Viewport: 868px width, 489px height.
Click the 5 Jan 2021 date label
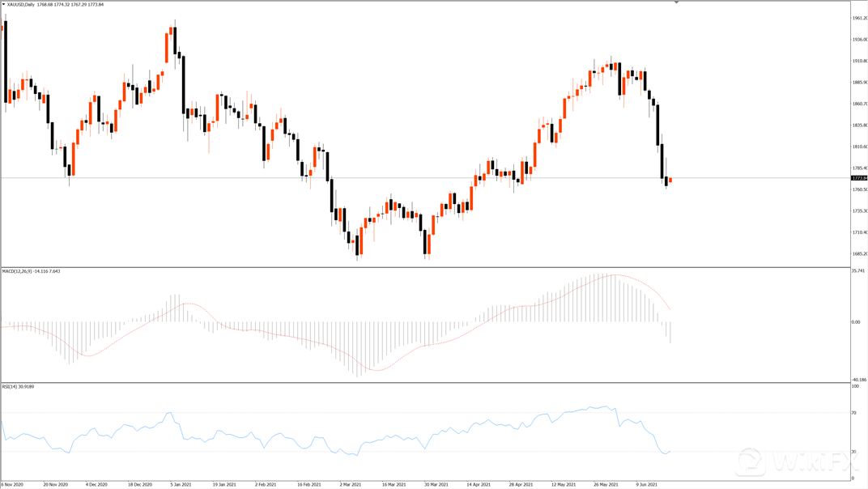click(x=181, y=485)
